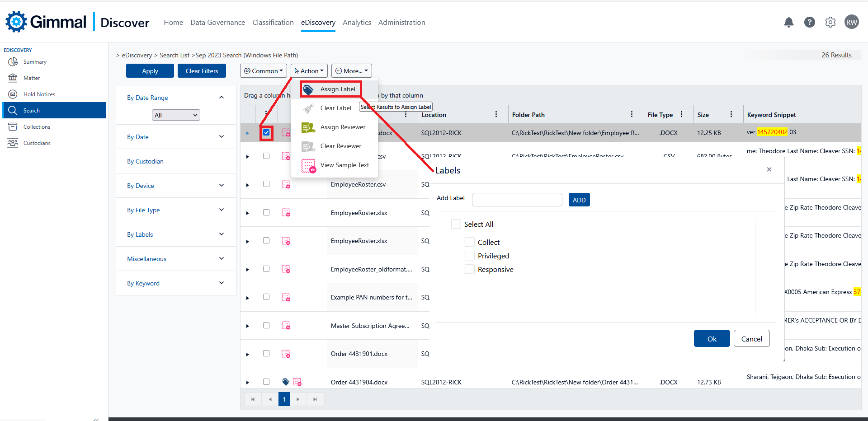Screen dimensions: 868x421
Task: Click the label tag icon on Order 4431904.docx
Action: [x=286, y=382]
